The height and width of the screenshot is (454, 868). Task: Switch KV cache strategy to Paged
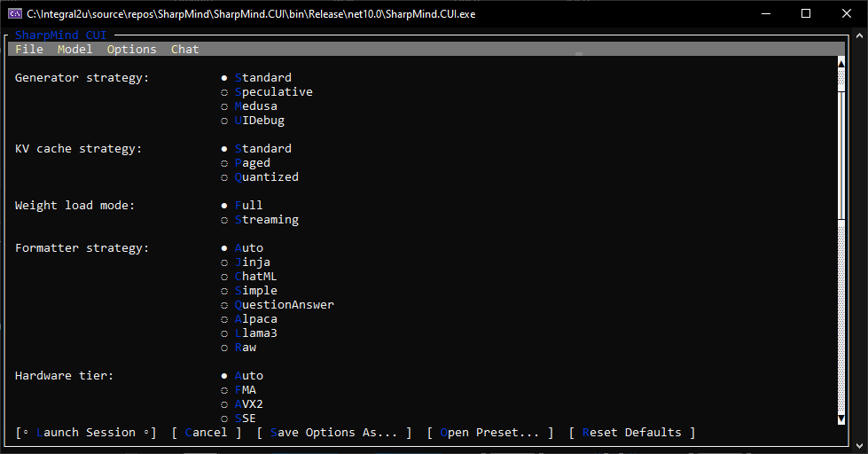point(246,163)
